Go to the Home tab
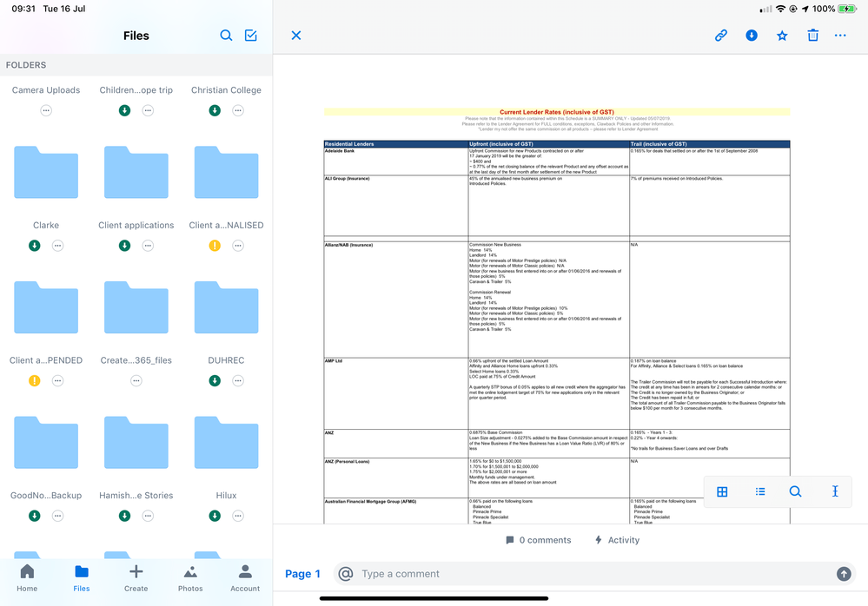The height and width of the screenshot is (606, 868). [27, 578]
